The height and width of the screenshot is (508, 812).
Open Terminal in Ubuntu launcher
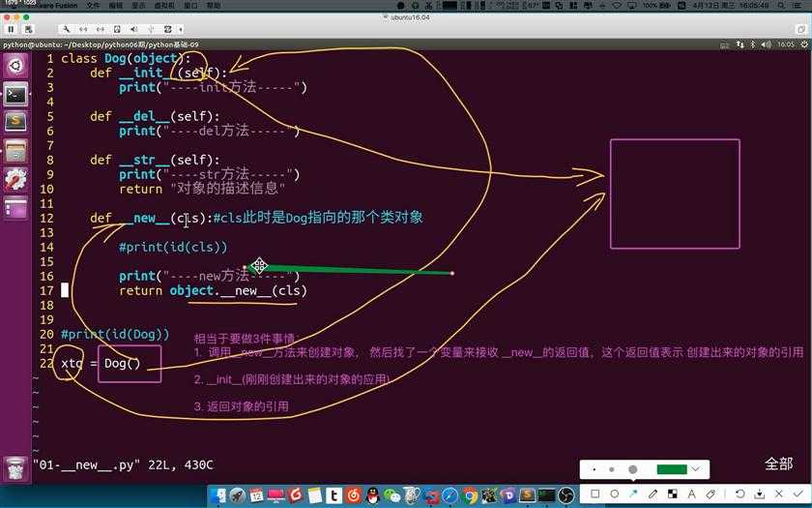tap(15, 95)
